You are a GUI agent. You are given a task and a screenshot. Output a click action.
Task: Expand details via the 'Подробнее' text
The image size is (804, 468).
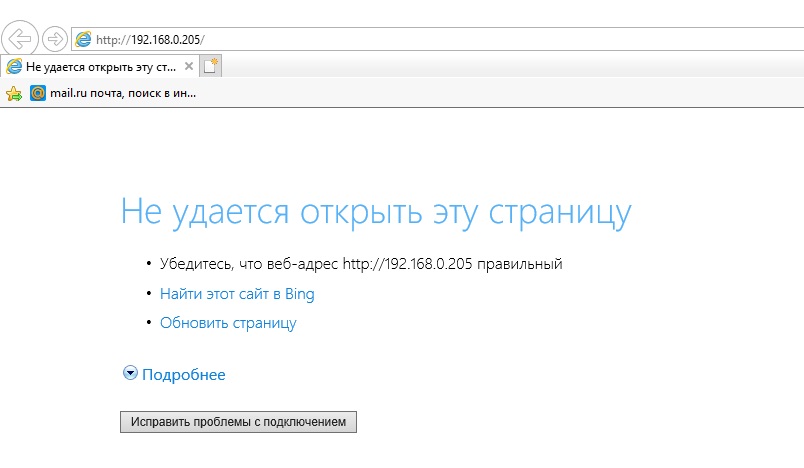184,375
